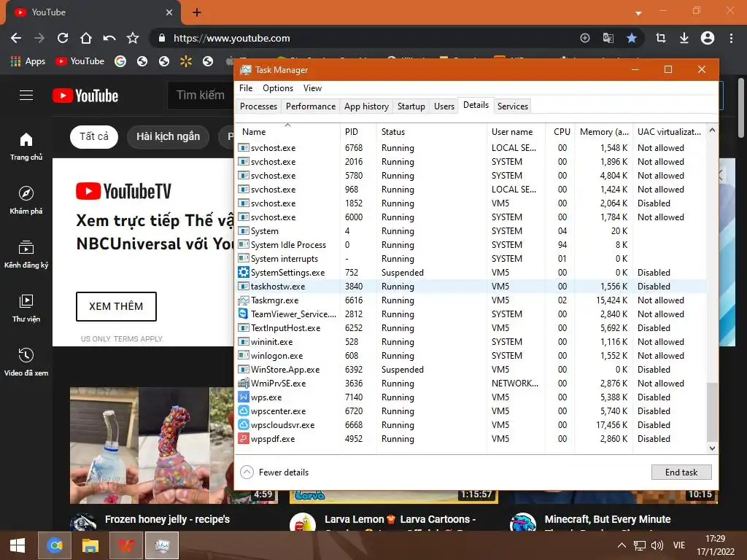
Task: Open YouTube hamburger guide menu
Action: coord(26,96)
